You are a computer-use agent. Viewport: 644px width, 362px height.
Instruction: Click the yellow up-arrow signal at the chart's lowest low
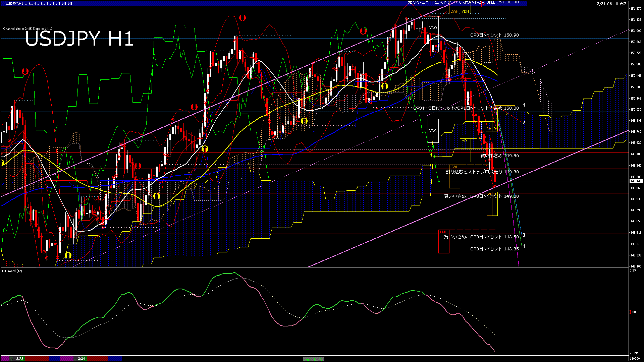click(68, 255)
